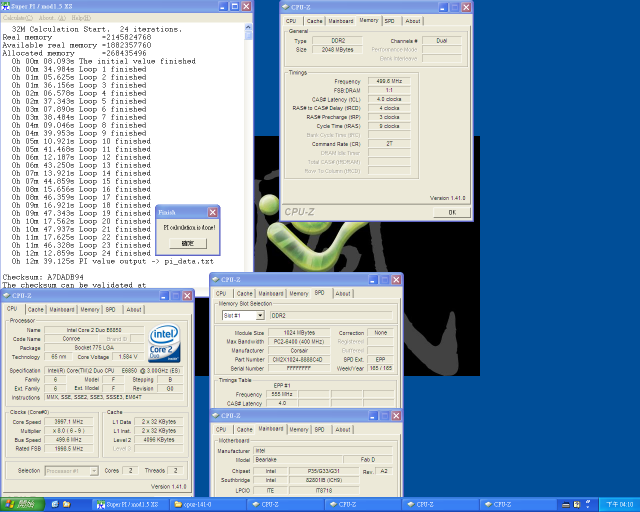640x512 pixels.
Task: Click the Code Name field Conroe
Action: (71, 339)
